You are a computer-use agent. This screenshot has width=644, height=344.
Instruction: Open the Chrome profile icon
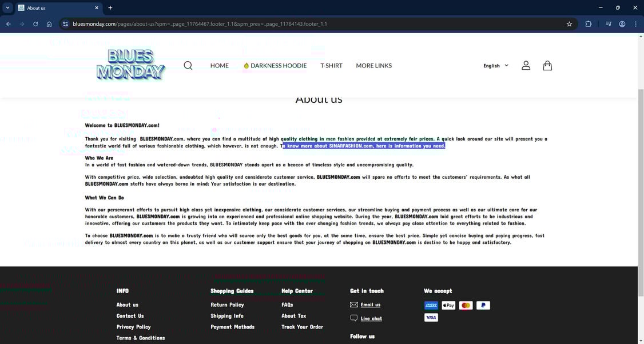(x=622, y=24)
